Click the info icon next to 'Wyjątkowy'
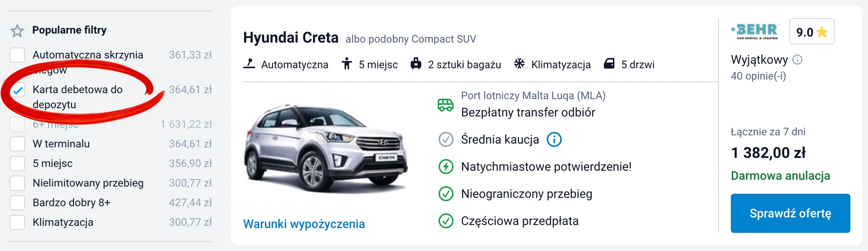This screenshot has height=251, width=868. click(x=797, y=59)
